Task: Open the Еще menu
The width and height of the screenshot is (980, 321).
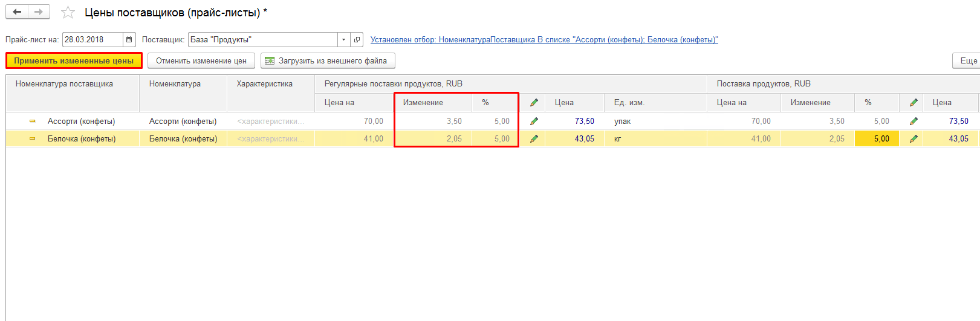Action: pos(967,61)
